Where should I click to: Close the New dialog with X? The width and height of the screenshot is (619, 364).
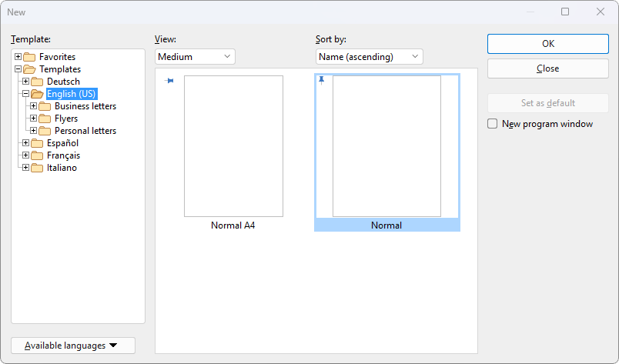point(601,12)
